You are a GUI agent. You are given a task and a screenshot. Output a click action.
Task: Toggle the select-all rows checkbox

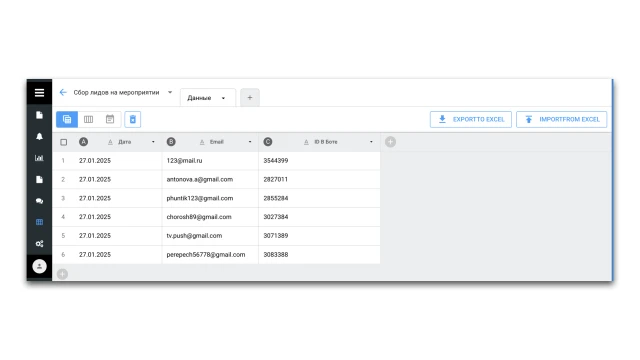64,142
